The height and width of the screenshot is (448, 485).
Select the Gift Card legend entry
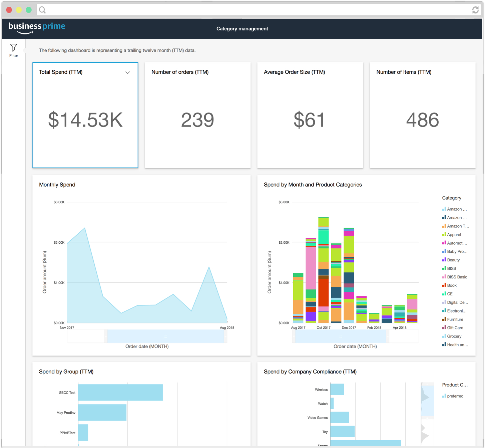(x=453, y=328)
